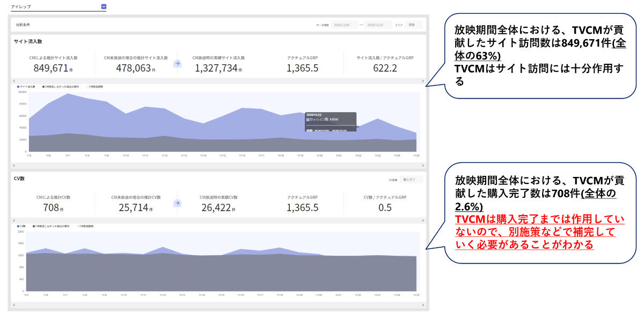Click the 849,671 estimated site inflow value

coord(52,68)
